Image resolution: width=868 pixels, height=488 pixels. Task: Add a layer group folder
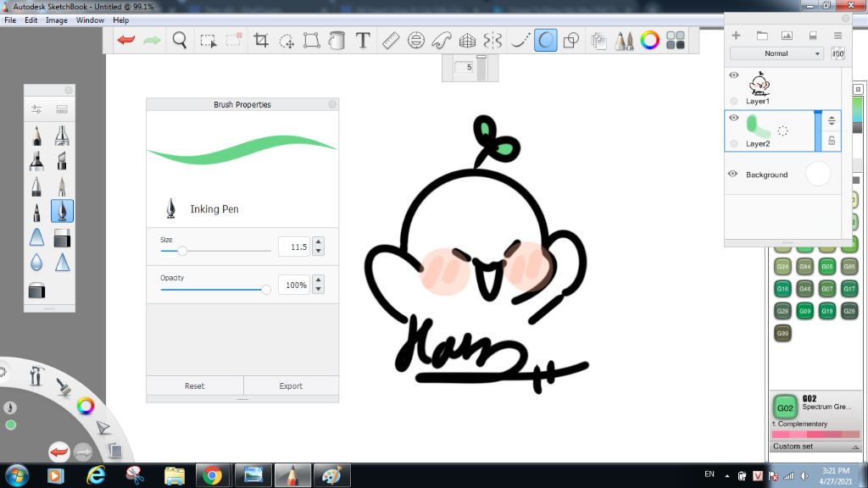762,36
